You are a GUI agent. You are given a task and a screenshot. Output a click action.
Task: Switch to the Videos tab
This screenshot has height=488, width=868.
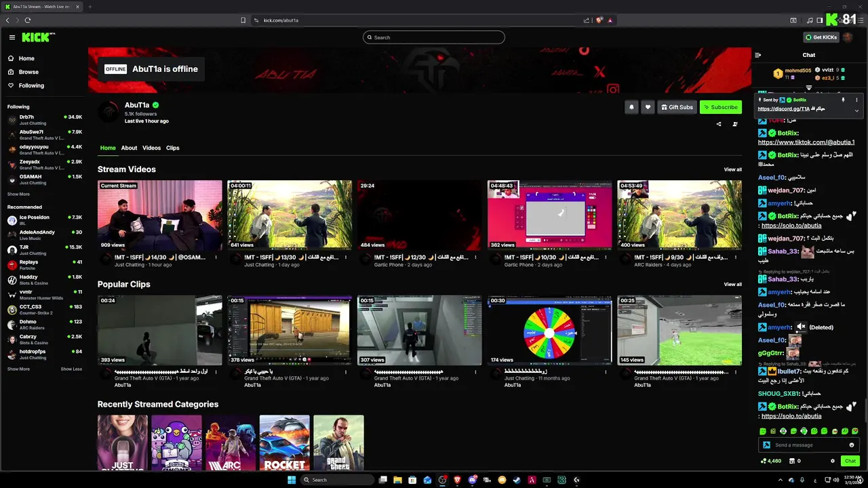(151, 148)
